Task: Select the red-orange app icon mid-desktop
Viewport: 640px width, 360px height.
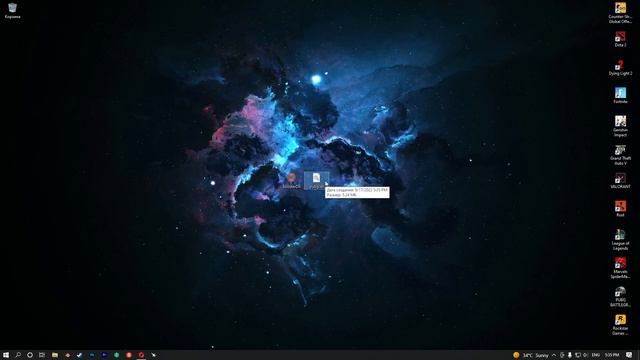Action: click(x=291, y=180)
